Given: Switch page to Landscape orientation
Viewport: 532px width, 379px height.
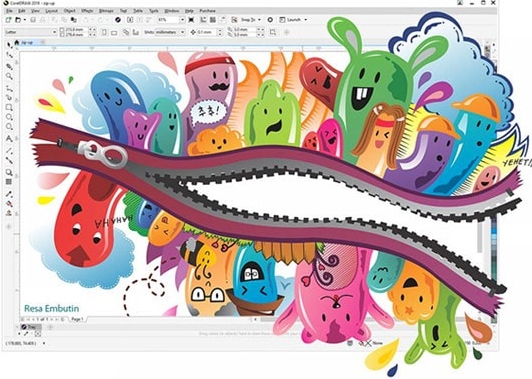Looking at the screenshot, I should pos(114,32).
